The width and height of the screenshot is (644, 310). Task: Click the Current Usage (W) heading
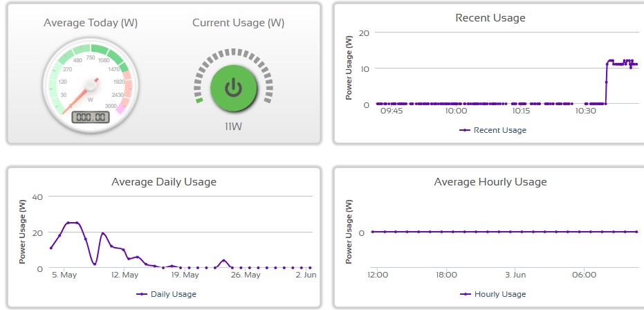238,23
